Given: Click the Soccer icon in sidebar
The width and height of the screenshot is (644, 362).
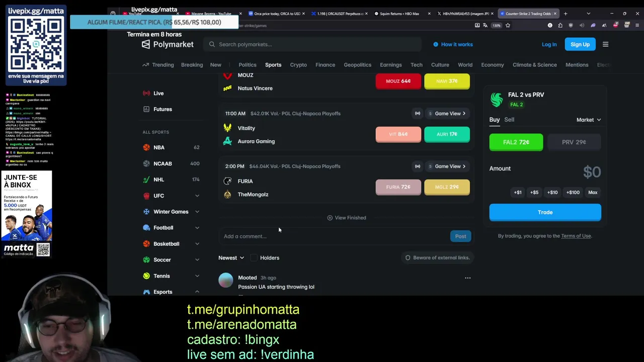Looking at the screenshot, I should 146,260.
